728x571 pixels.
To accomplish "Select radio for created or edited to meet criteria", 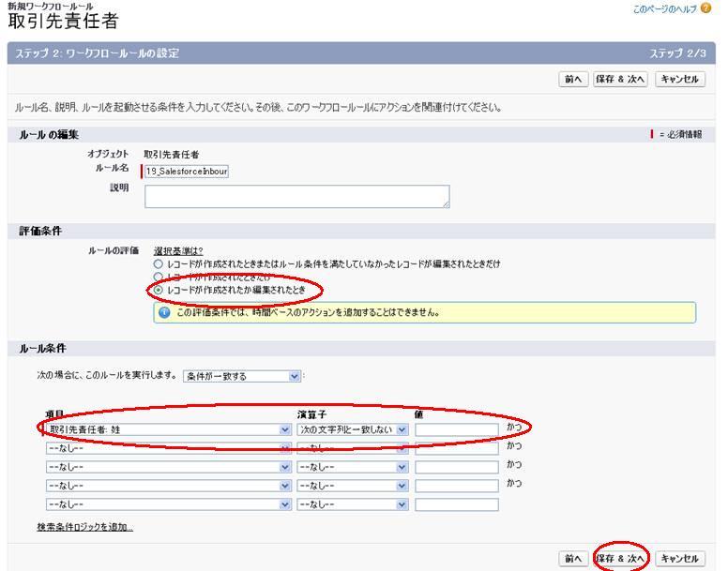I will [x=158, y=265].
